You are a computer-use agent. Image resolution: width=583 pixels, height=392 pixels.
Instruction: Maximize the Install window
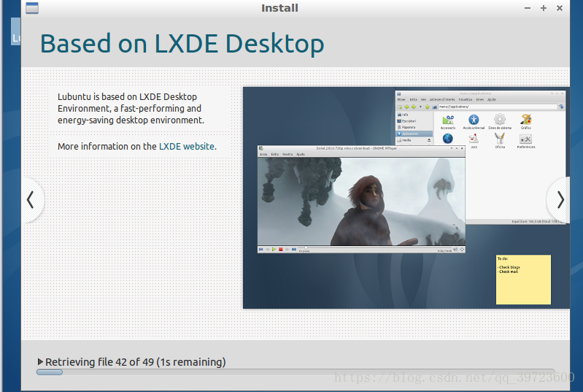coord(543,8)
